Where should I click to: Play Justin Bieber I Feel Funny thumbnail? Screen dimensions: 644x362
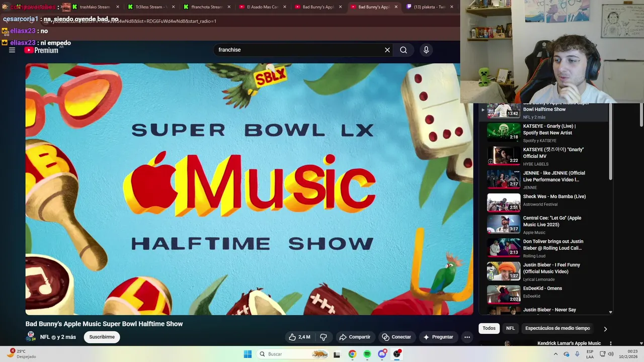pos(504,271)
